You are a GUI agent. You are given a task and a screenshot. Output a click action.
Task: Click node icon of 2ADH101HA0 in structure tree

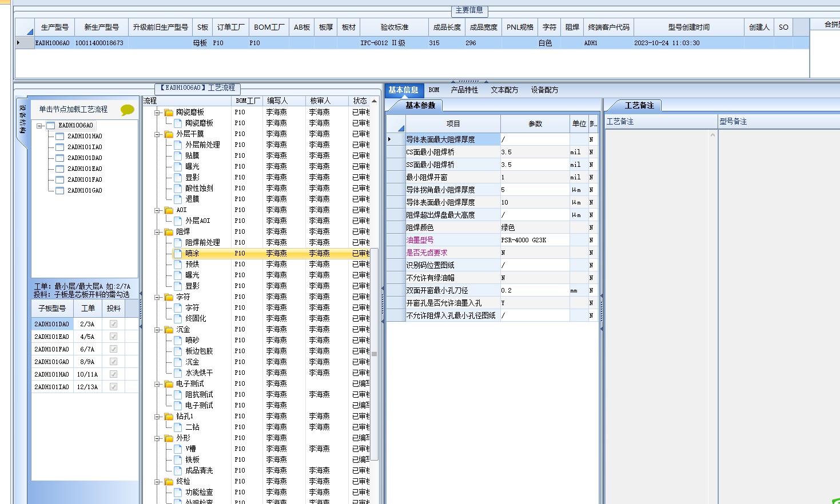(59, 136)
